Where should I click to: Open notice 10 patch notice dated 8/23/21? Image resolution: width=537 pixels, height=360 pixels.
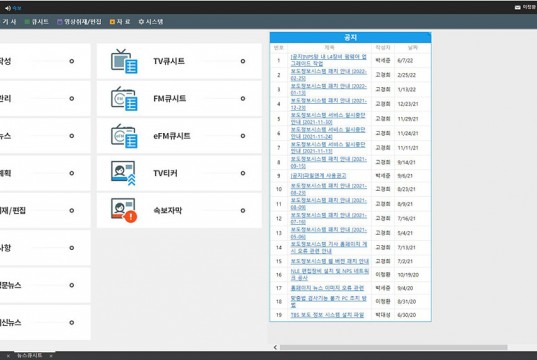point(328,189)
